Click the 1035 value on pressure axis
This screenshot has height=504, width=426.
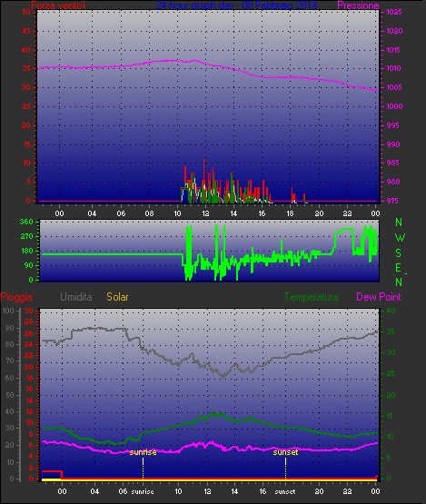point(394,12)
